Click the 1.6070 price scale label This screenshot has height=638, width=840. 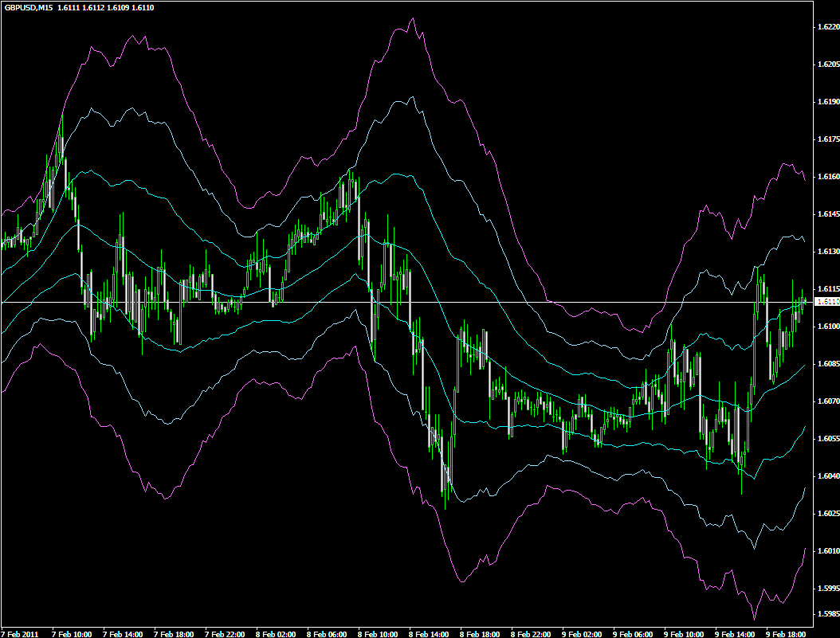pyautogui.click(x=828, y=401)
